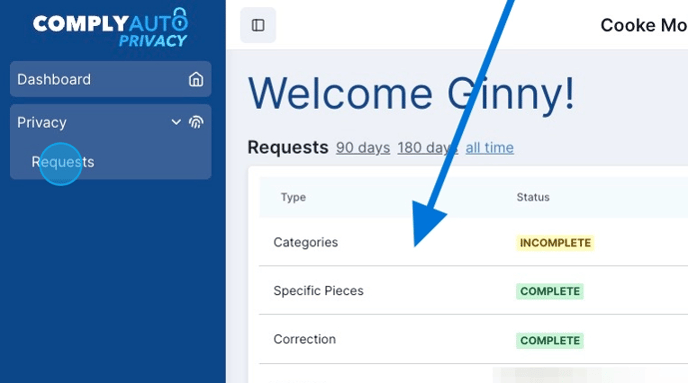Show requests for all time

(490, 148)
